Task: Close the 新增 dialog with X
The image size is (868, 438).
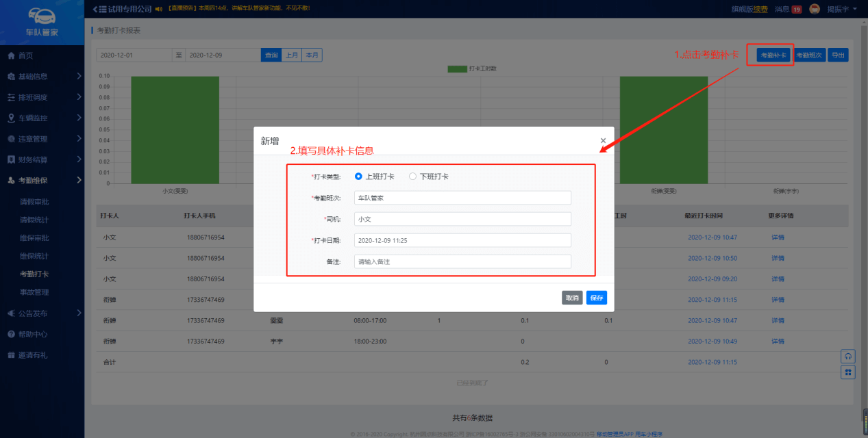Action: pos(603,140)
